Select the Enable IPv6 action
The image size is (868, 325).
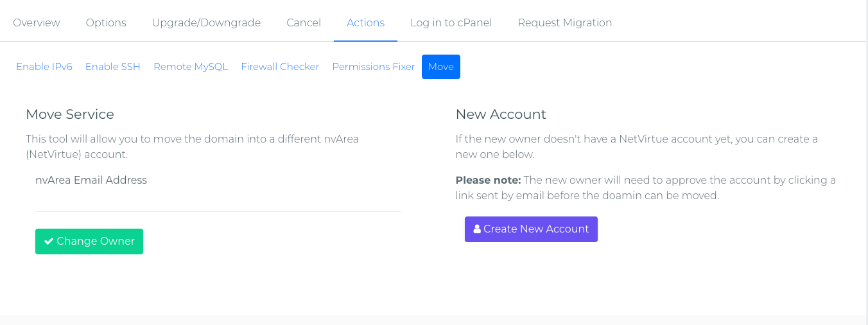44,67
